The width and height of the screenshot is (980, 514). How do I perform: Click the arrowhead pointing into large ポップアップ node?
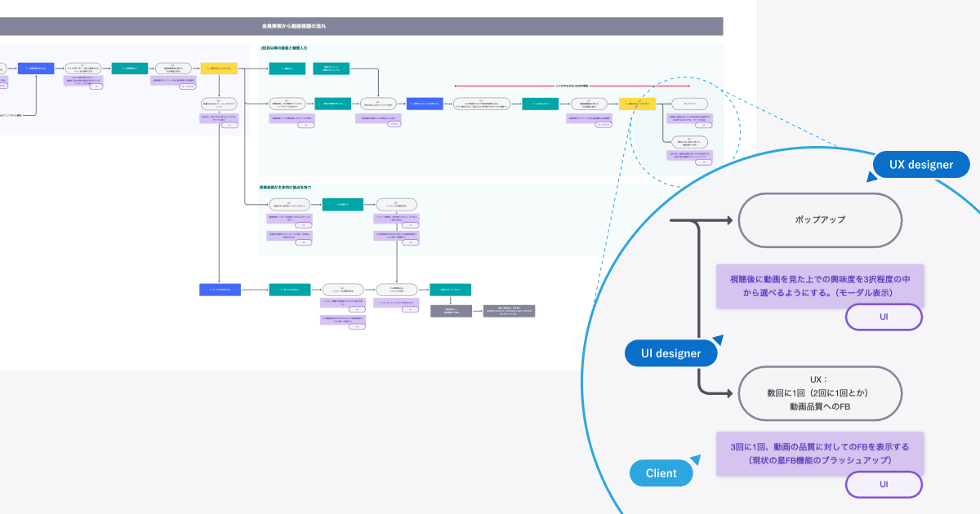[x=727, y=221]
